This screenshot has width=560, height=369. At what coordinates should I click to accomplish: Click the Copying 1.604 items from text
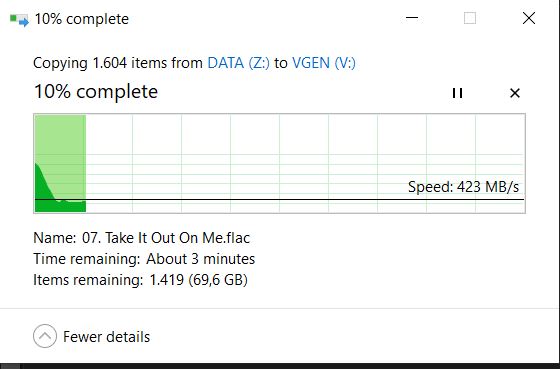[118, 63]
